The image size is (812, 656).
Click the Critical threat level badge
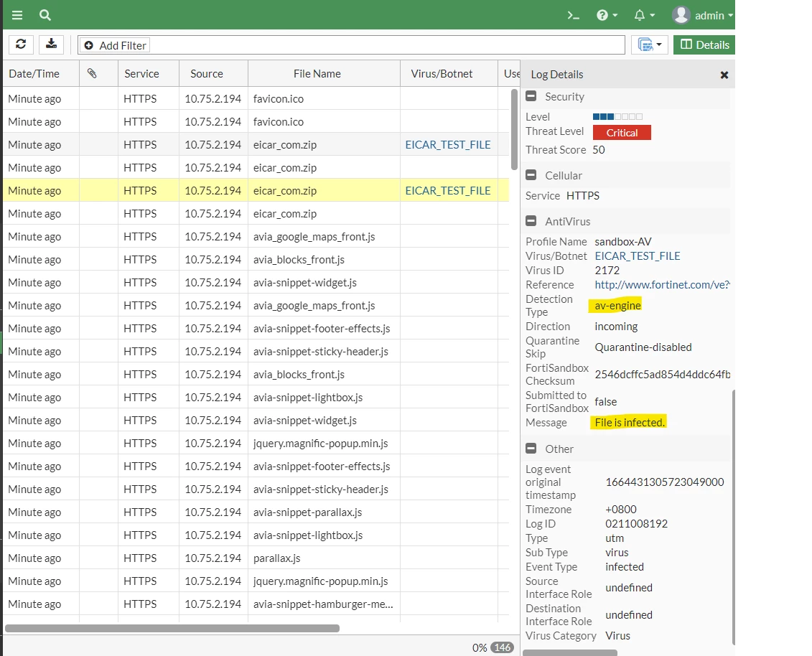[x=622, y=133]
